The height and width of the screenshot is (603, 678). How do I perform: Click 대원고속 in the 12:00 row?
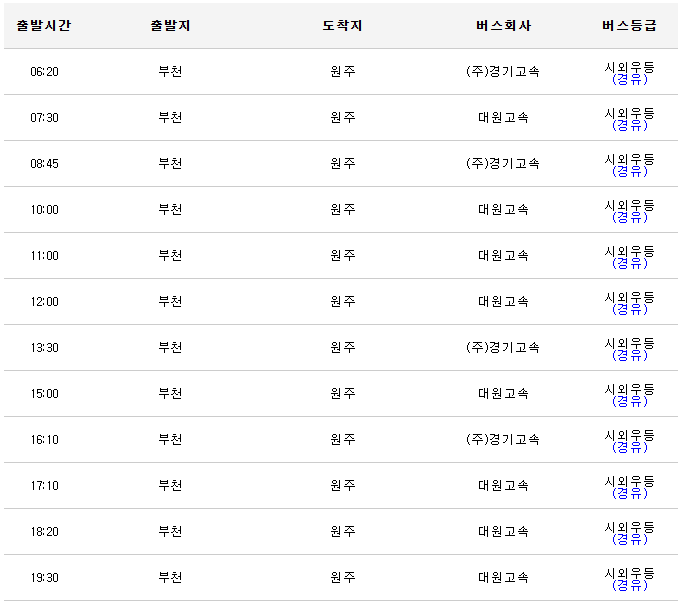click(x=503, y=302)
